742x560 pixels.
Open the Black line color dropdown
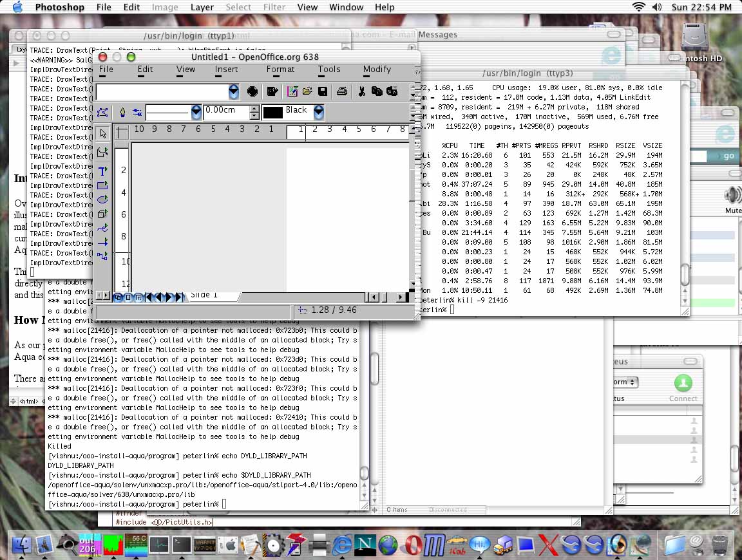319,112
